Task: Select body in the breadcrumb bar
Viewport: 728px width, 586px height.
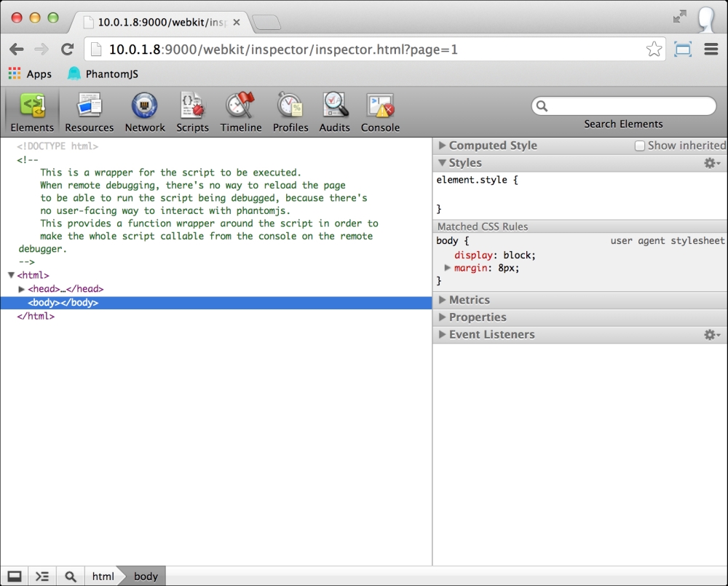Action: 146,577
